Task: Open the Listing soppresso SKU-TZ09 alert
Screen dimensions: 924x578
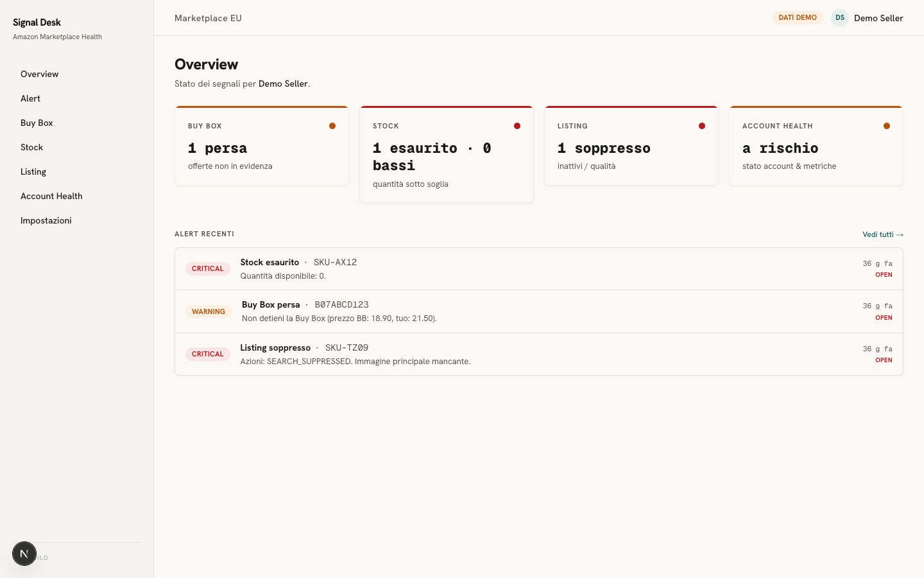Action: [539, 354]
